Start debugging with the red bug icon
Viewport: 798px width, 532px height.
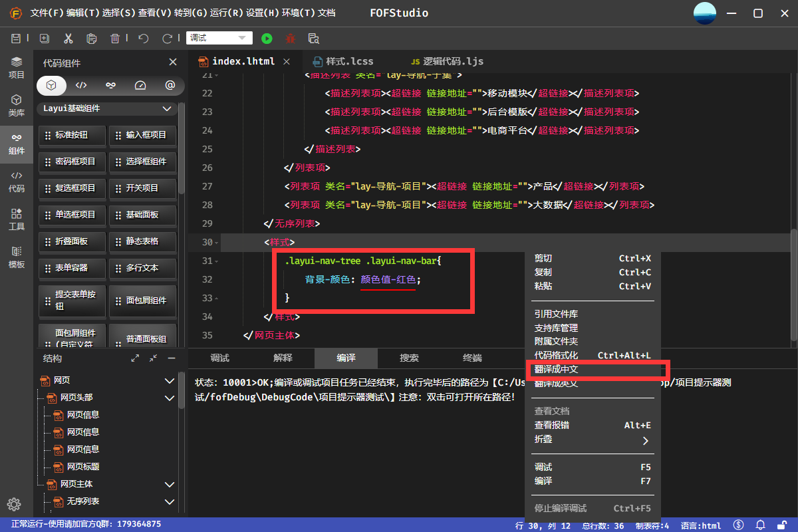click(291, 39)
